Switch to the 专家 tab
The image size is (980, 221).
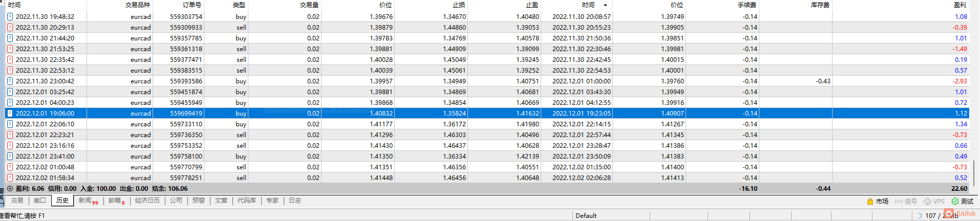[272, 201]
